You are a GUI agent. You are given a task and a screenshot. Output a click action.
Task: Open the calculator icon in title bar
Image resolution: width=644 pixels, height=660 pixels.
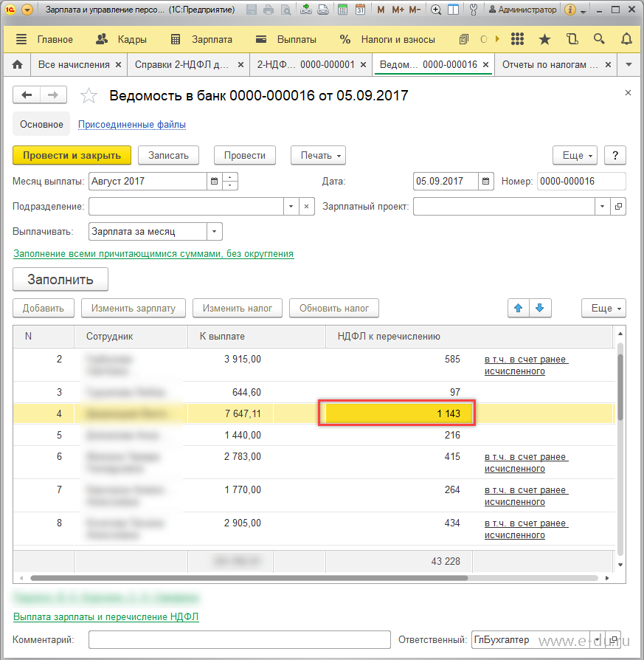(x=343, y=10)
